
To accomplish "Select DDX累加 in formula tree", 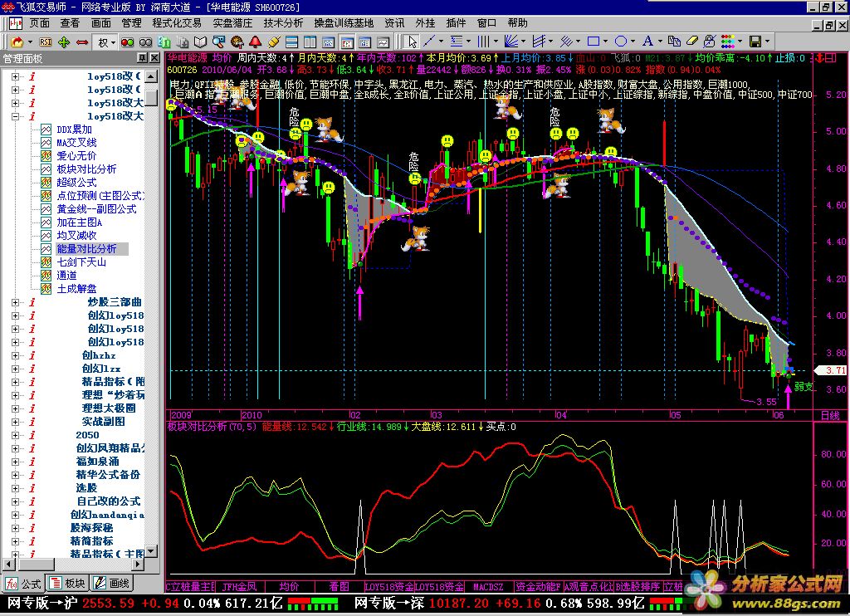I will [x=74, y=130].
